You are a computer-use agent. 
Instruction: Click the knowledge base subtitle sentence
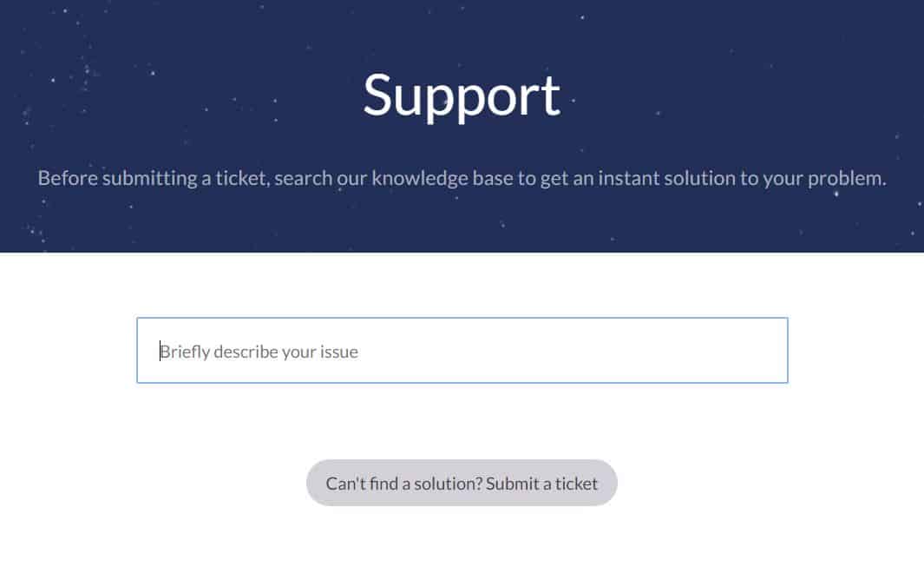coord(462,178)
